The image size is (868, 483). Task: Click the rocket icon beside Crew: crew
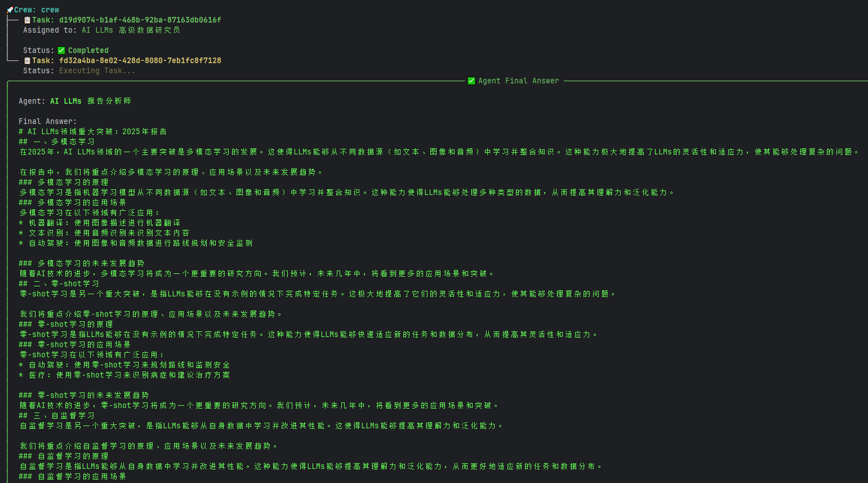click(10, 10)
